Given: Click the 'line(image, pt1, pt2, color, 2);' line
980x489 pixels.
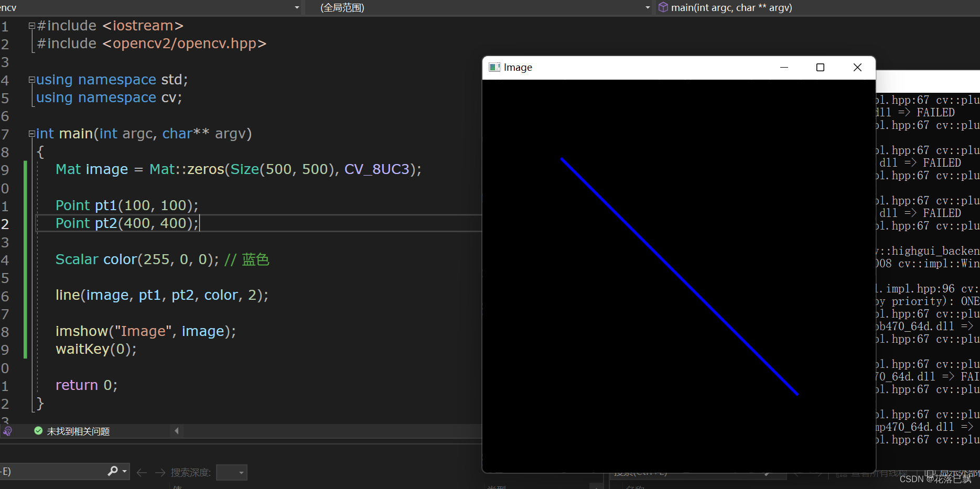Looking at the screenshot, I should (162, 295).
